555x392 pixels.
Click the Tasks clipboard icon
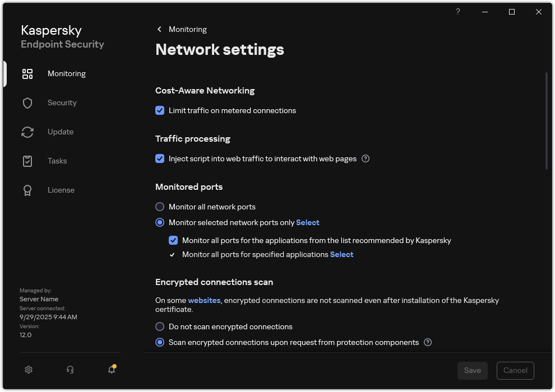pyautogui.click(x=27, y=161)
